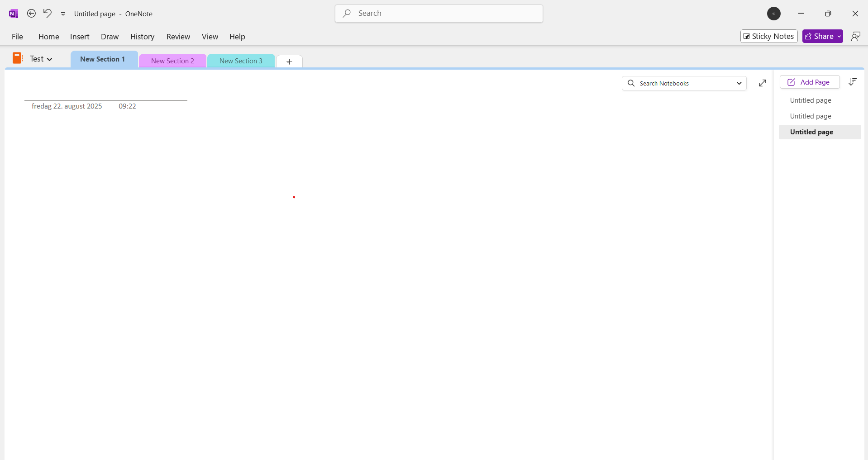
Task: Select the first Untitled page in list
Action: [x=820, y=100]
